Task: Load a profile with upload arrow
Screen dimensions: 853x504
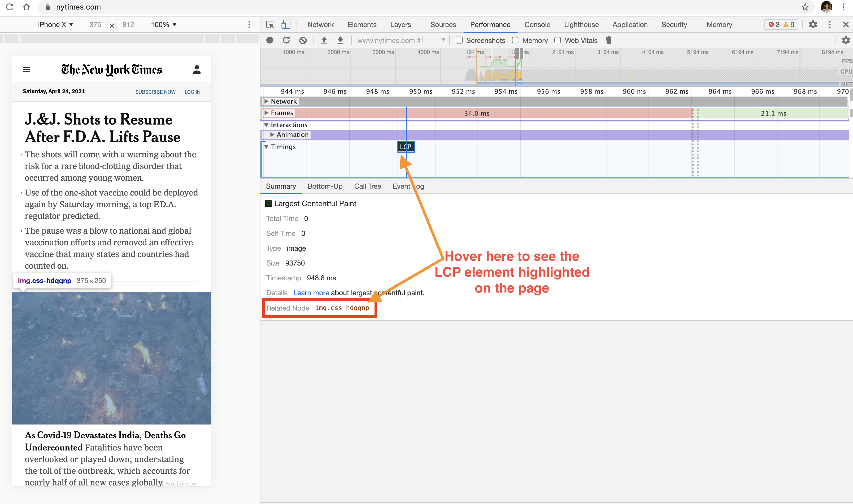Action: [324, 41]
